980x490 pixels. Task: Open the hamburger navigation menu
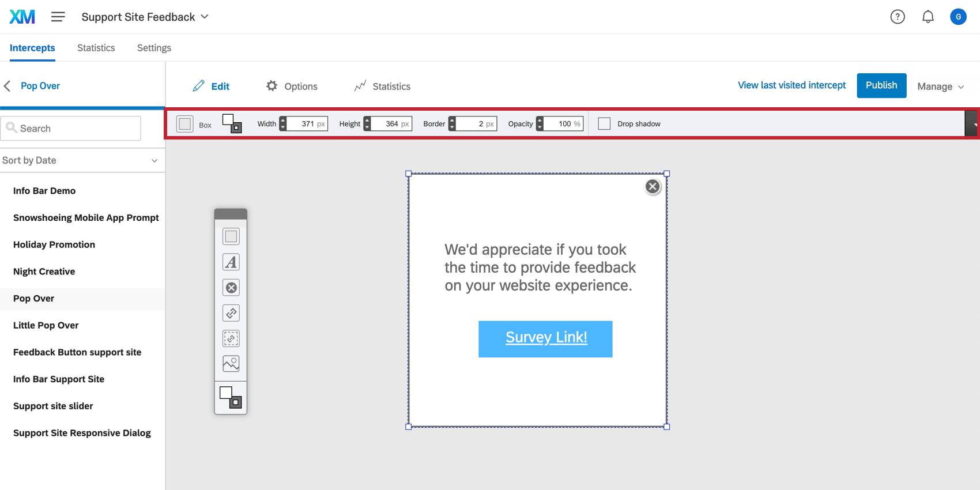(58, 17)
